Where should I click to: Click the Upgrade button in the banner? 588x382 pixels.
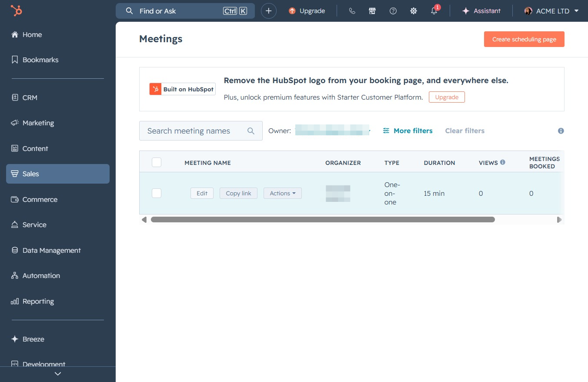coord(447,97)
